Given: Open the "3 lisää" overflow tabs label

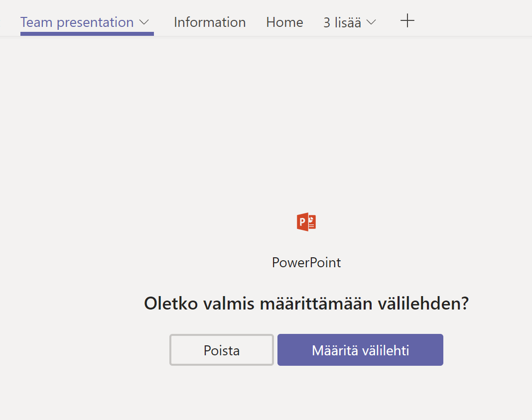Looking at the screenshot, I should 342,23.
